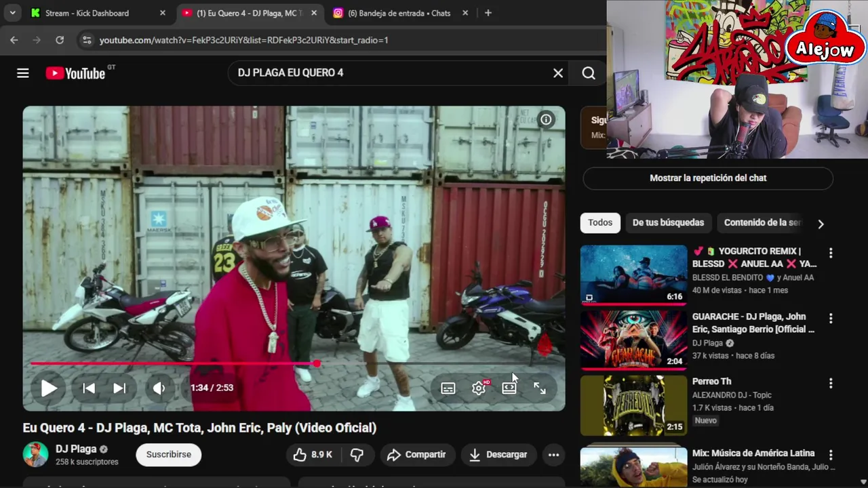Screen dimensions: 868x488
Task: Show more filter chips with arrow
Action: pos(821,224)
